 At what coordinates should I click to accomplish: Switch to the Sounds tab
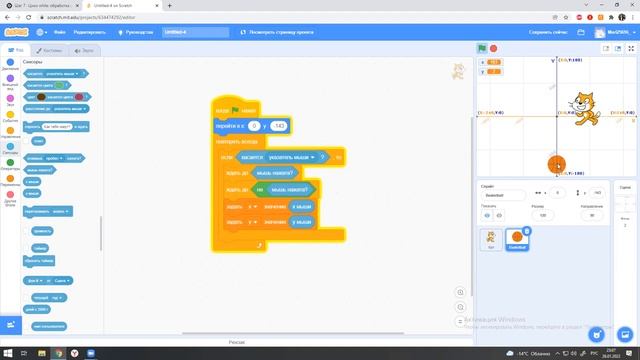point(84,50)
